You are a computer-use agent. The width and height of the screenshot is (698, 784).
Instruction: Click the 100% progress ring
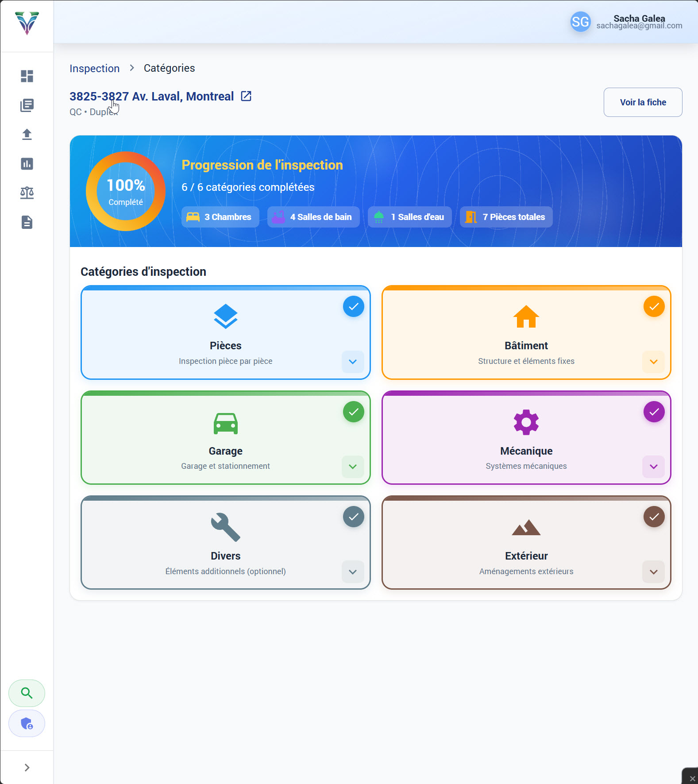[126, 191]
